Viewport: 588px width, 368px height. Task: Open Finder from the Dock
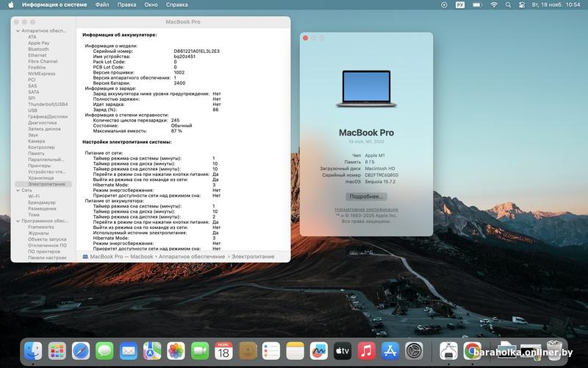coord(33,351)
